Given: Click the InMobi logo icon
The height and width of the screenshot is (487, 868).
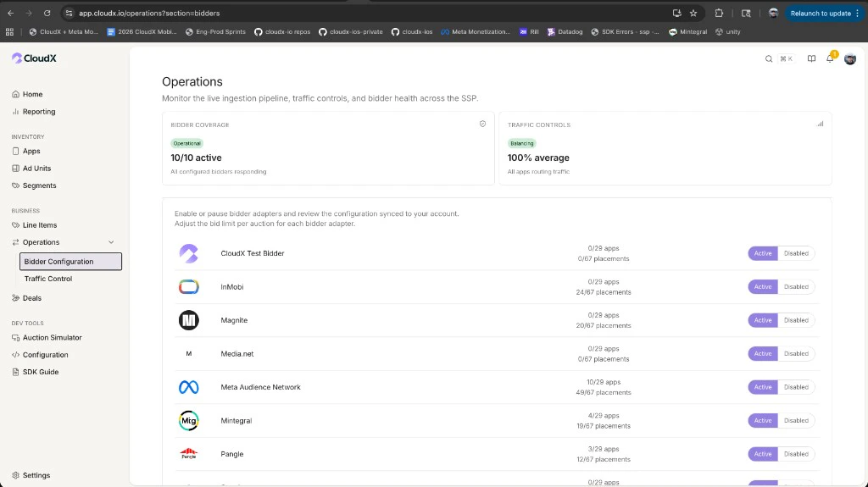Looking at the screenshot, I should click(189, 286).
